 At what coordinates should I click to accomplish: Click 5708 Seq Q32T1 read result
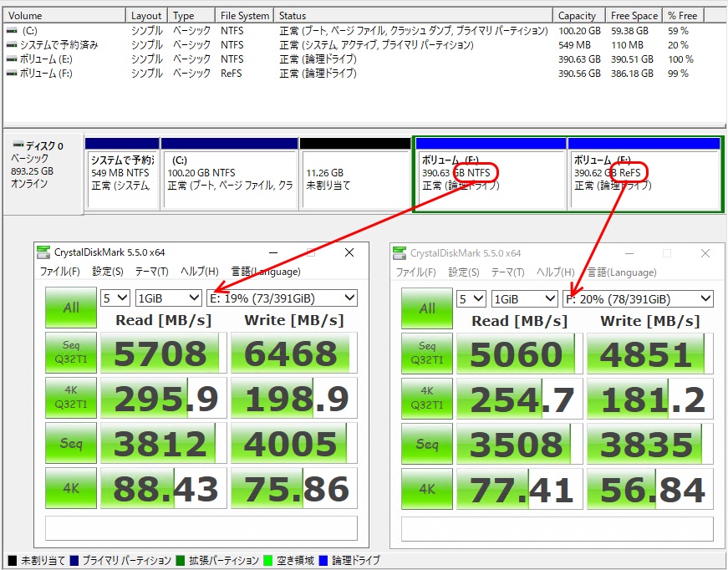pyautogui.click(x=164, y=353)
